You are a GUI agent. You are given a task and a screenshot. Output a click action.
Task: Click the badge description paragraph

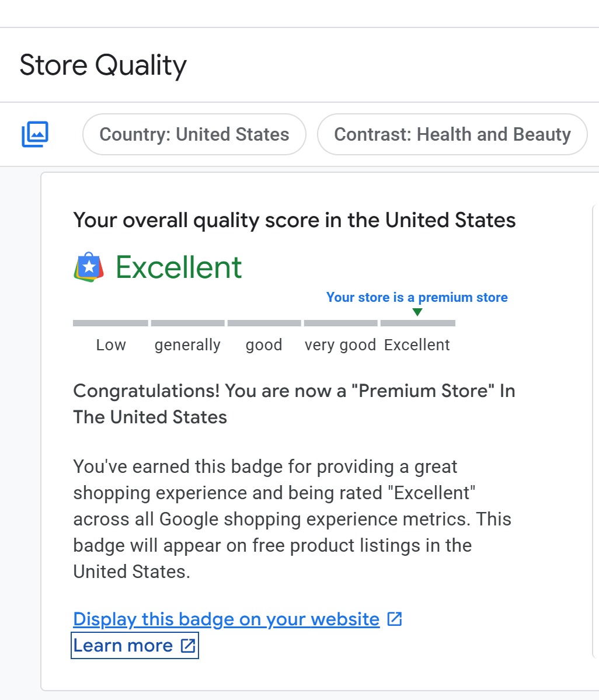292,518
